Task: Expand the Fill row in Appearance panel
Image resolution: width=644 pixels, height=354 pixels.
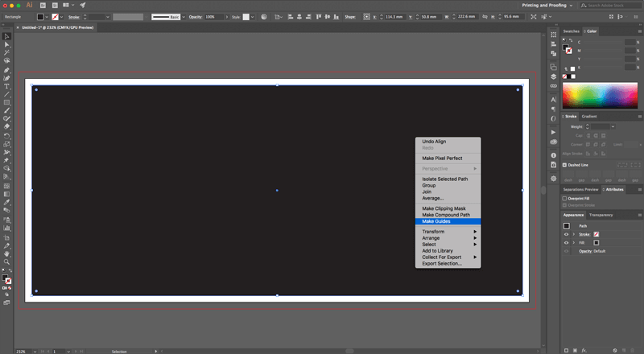Action: tap(574, 243)
